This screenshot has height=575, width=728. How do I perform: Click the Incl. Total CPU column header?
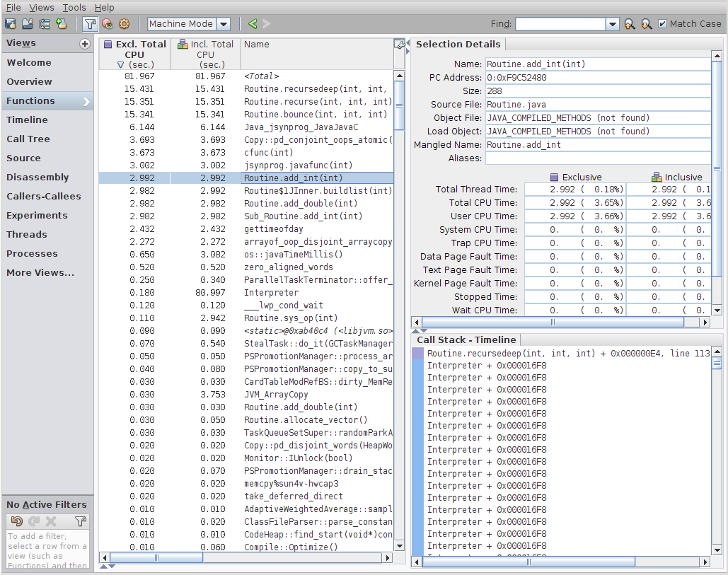[206, 54]
